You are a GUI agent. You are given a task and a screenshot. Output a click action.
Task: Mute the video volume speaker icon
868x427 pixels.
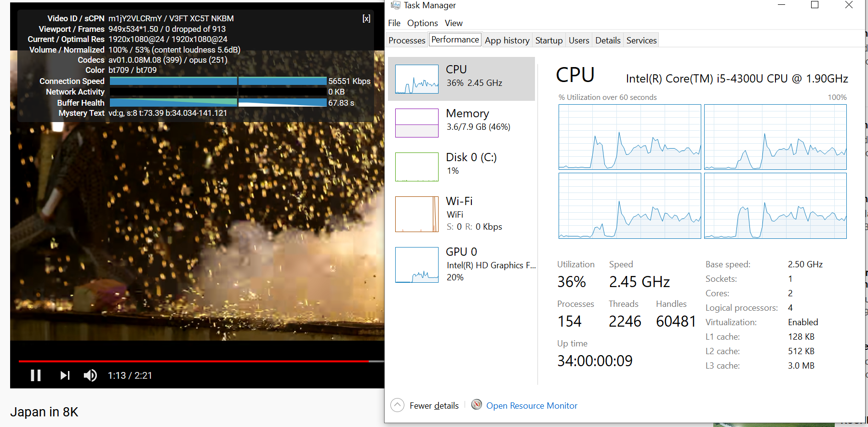click(90, 375)
